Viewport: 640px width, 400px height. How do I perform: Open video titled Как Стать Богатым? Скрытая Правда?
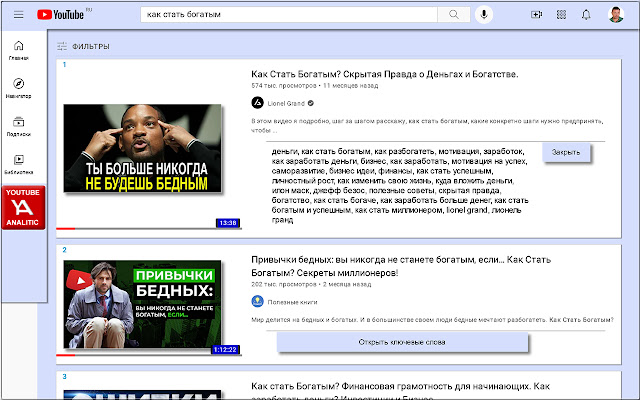tap(384, 74)
